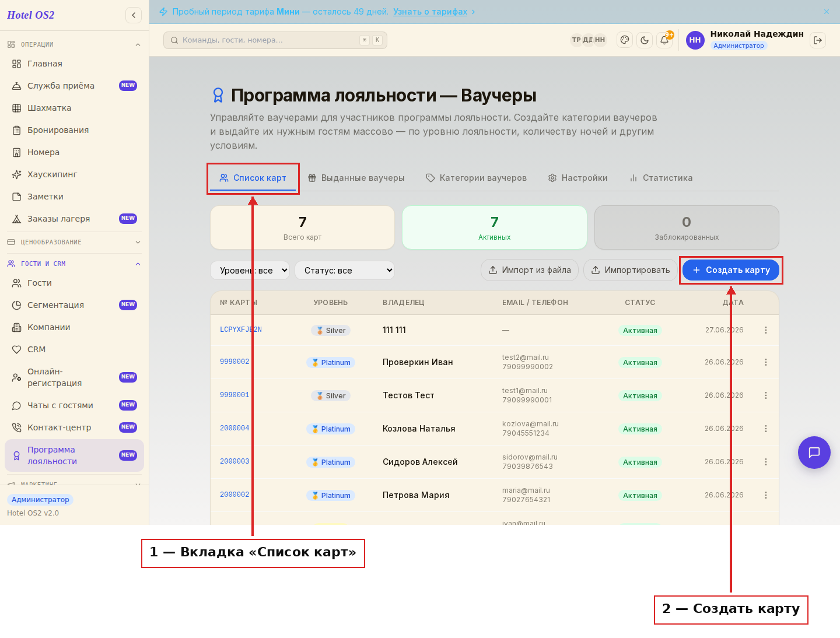840x638 pixels.
Task: Open card LCPYXFJB2N link
Action: point(241,330)
